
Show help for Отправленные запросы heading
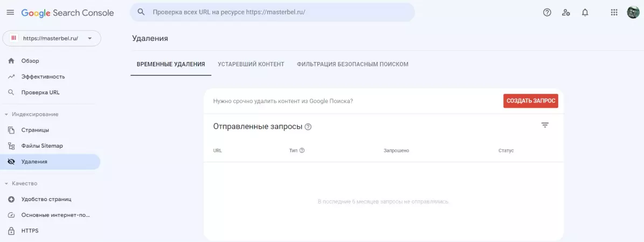pos(308,127)
